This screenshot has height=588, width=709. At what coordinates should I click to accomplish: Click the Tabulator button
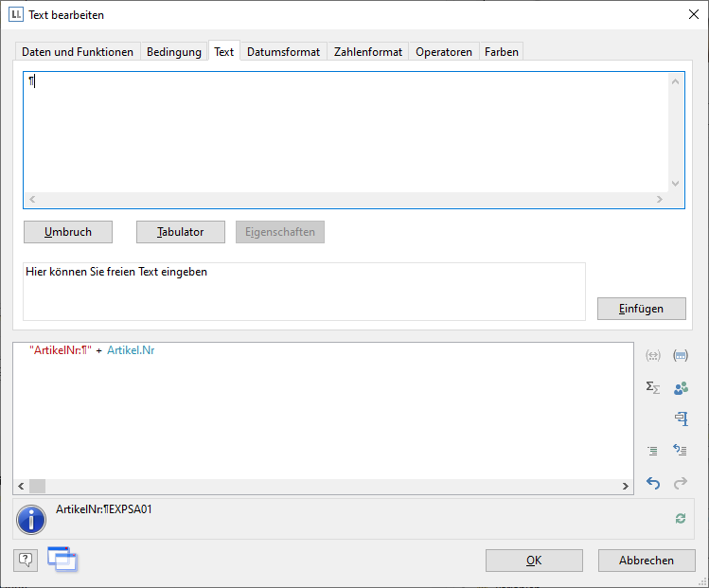(180, 232)
